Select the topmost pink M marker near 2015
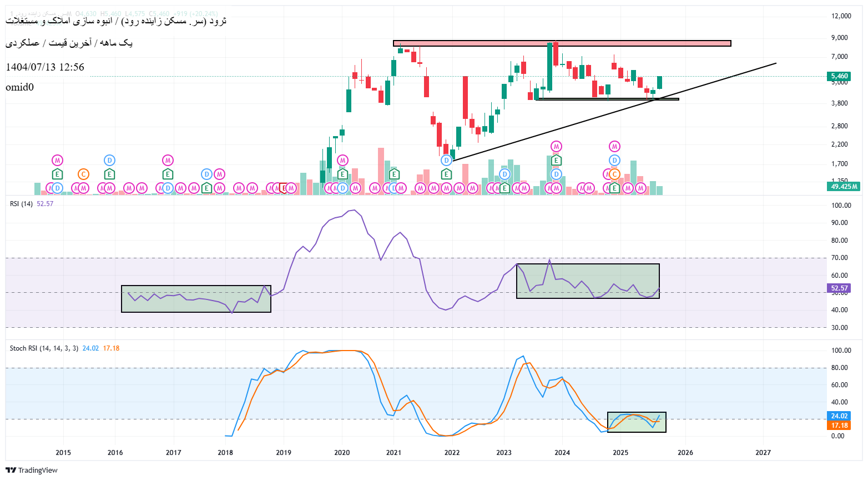Viewport: 868px width, 480px height. point(57,161)
